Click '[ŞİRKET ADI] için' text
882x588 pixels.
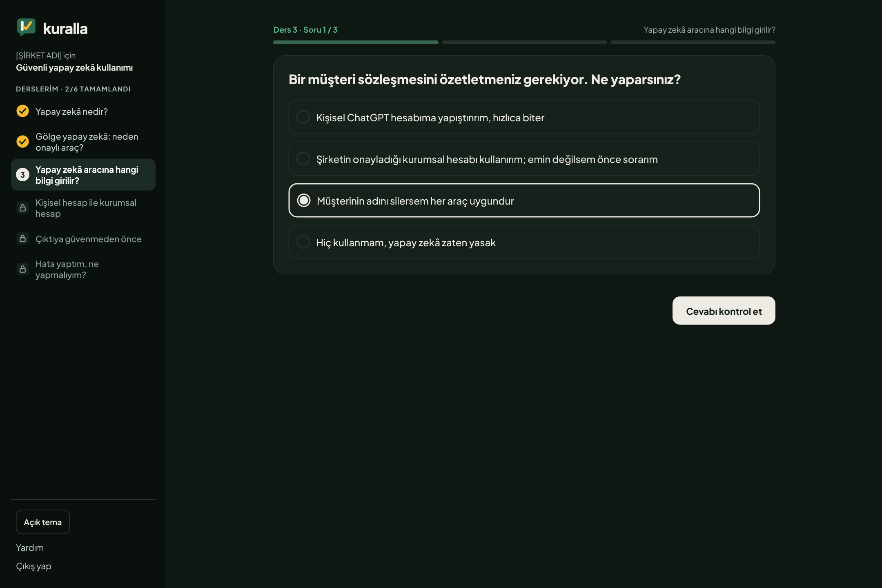[46, 56]
